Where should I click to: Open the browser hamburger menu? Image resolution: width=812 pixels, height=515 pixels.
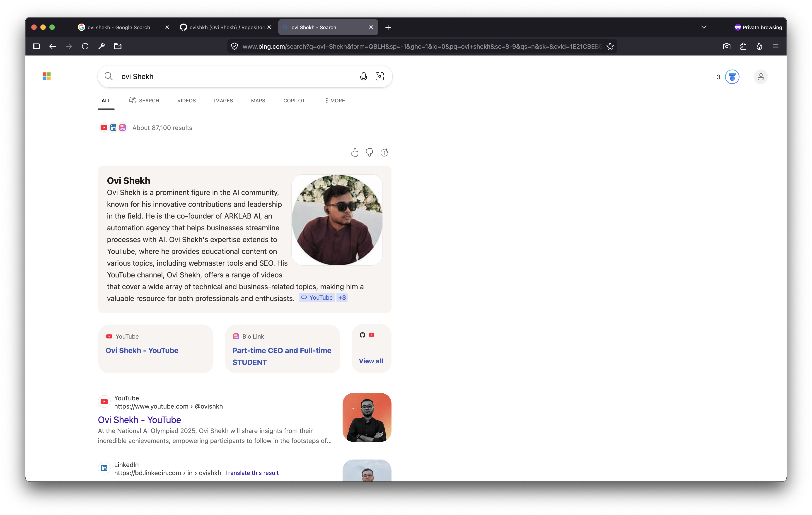(x=776, y=46)
